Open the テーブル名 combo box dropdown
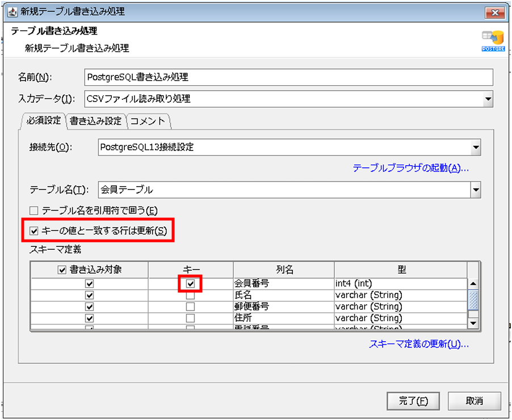Viewport: 512px width, 420px height. point(475,190)
